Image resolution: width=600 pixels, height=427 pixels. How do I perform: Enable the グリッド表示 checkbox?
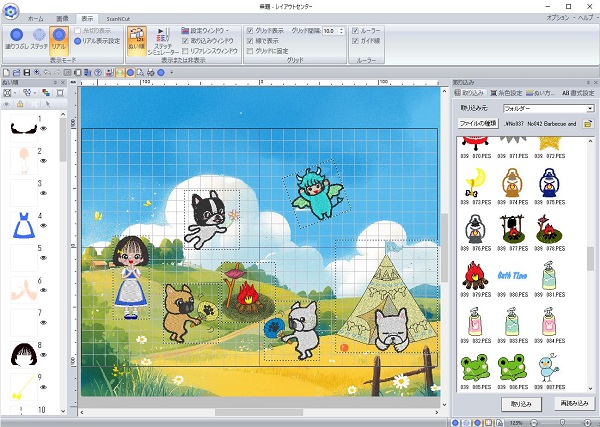tap(249, 31)
